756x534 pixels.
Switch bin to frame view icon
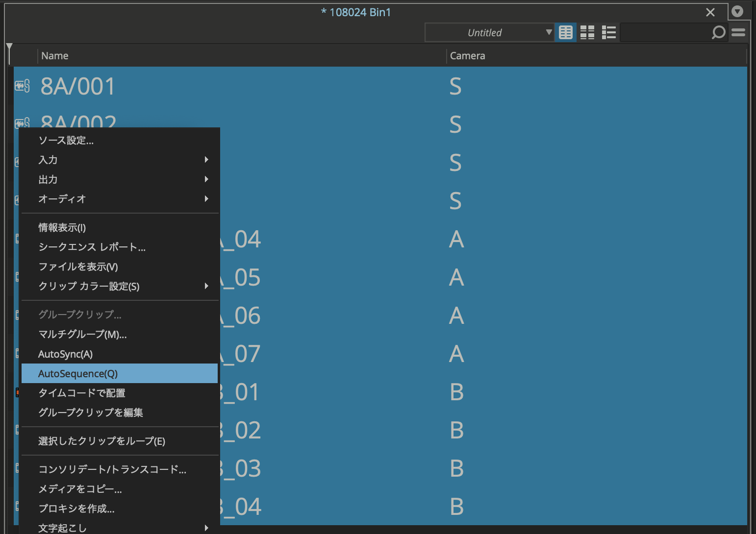(x=587, y=32)
